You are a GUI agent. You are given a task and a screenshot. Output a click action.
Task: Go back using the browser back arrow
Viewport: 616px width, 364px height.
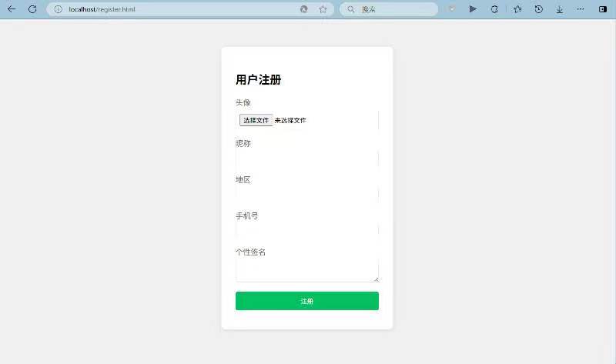pos(11,9)
